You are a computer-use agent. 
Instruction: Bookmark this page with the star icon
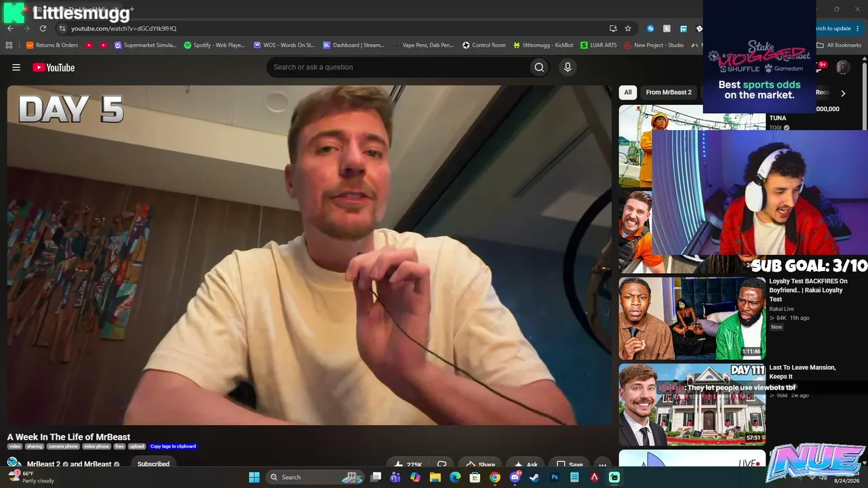[x=628, y=28]
